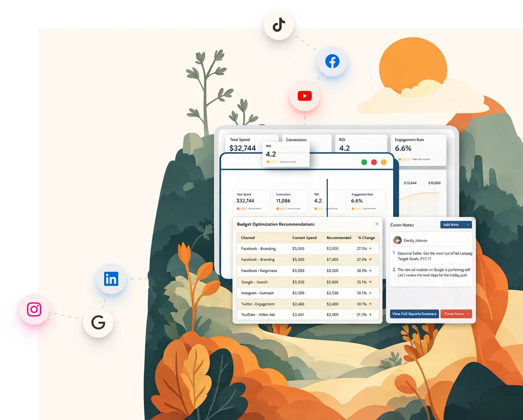
Task: Click the down arrow in Twitter row
Action: pyautogui.click(x=370, y=304)
